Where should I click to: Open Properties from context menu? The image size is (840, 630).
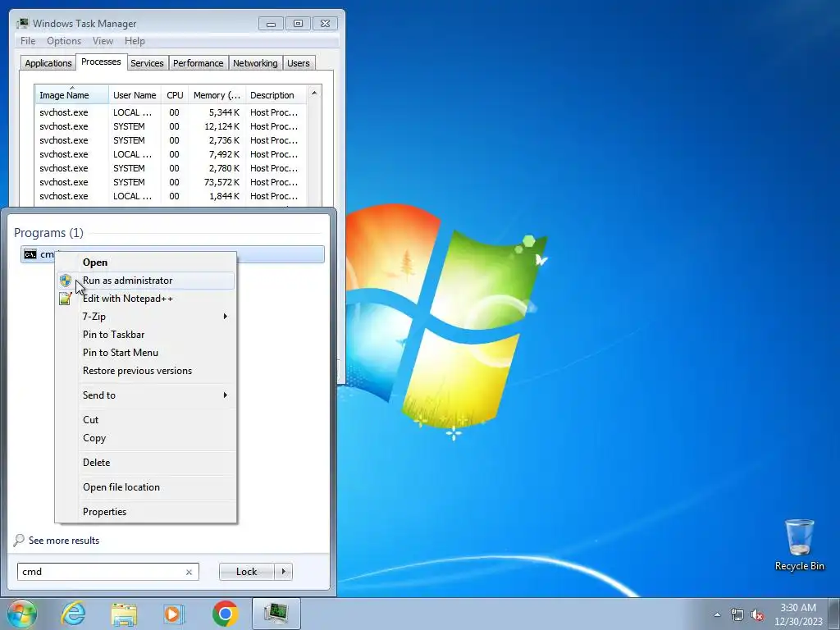click(x=146, y=512)
